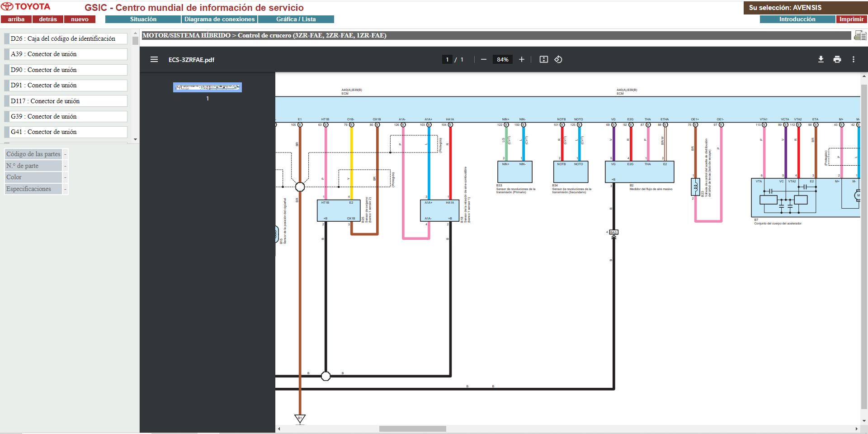This screenshot has height=434, width=868.
Task: Open the Situación tab
Action: coord(143,19)
